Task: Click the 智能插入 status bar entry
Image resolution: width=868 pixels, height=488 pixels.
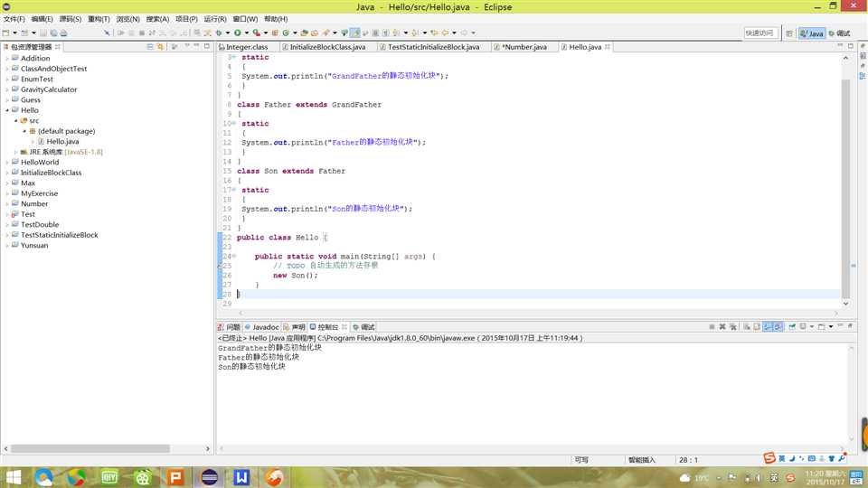Action: click(642, 460)
